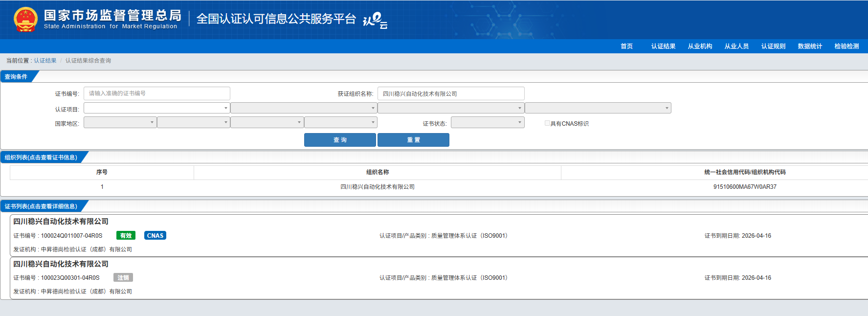Viewport: 868px width, 316px height.
Task: Click the 获证组织名称 input field
Action: tap(451, 93)
